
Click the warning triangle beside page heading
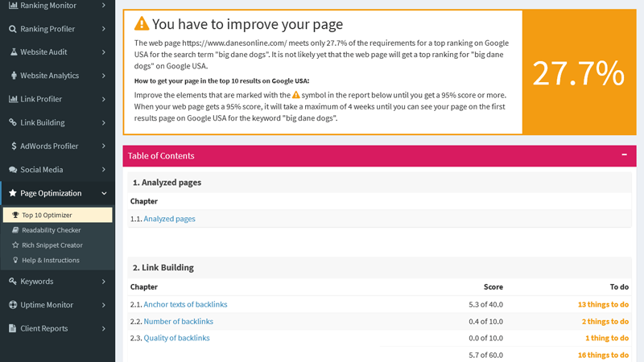pyautogui.click(x=142, y=23)
